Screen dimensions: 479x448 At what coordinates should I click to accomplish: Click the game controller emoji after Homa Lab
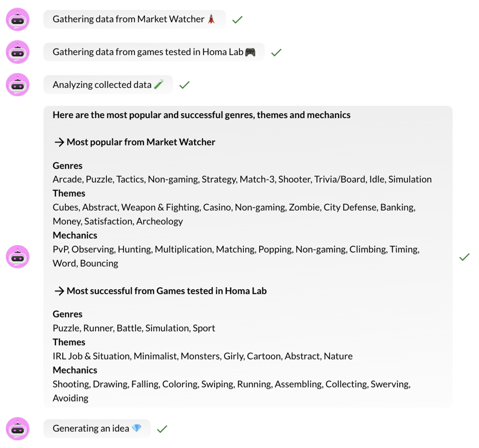coord(250,52)
